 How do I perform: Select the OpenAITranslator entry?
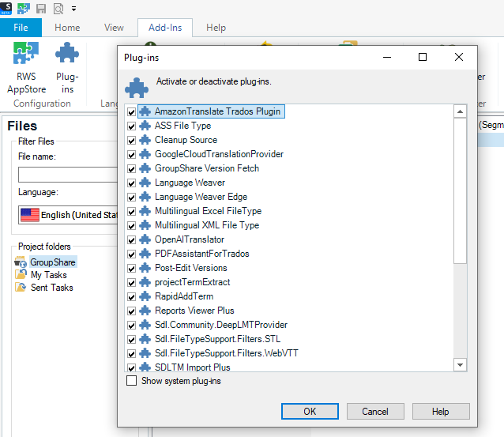[x=190, y=239]
